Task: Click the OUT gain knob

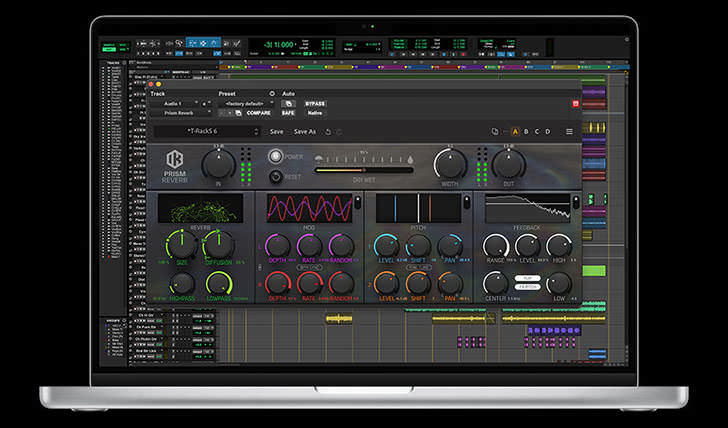Action: point(508,164)
